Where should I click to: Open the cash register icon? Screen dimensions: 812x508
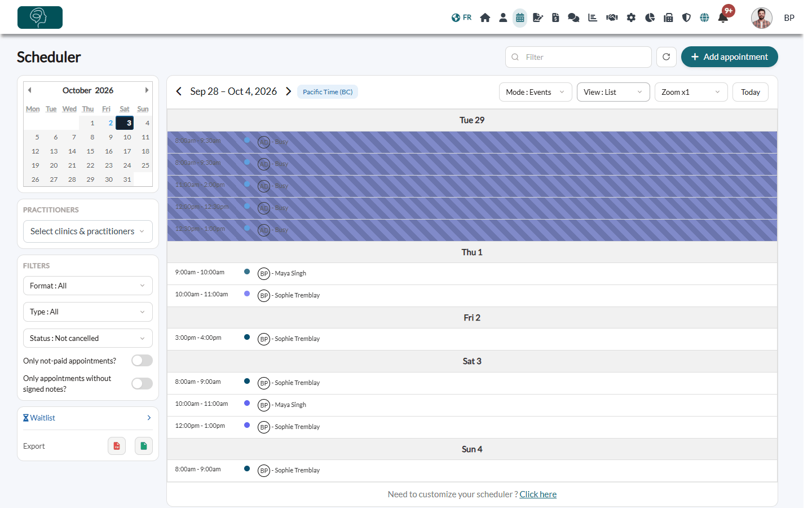tap(668, 17)
